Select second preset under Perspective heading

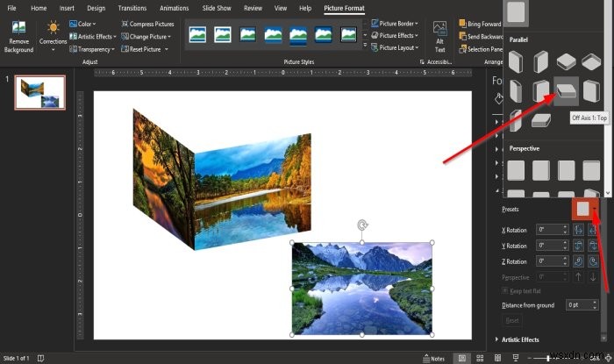point(541,170)
